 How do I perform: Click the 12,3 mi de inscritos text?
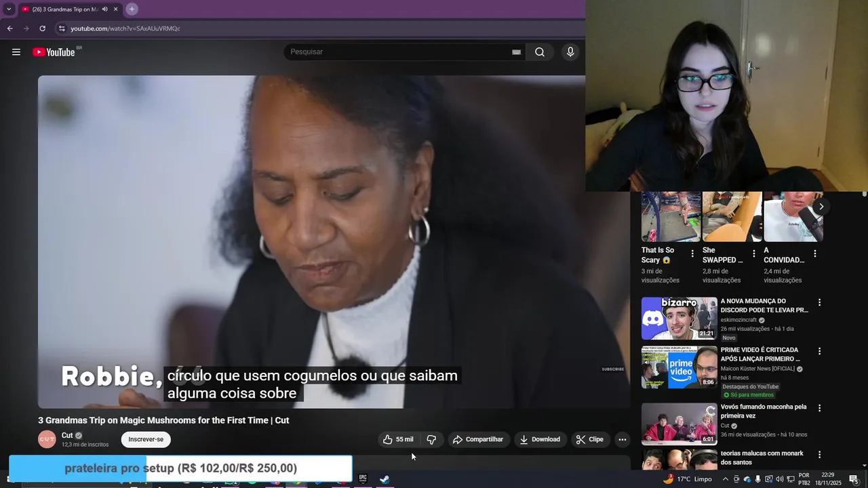85,445
